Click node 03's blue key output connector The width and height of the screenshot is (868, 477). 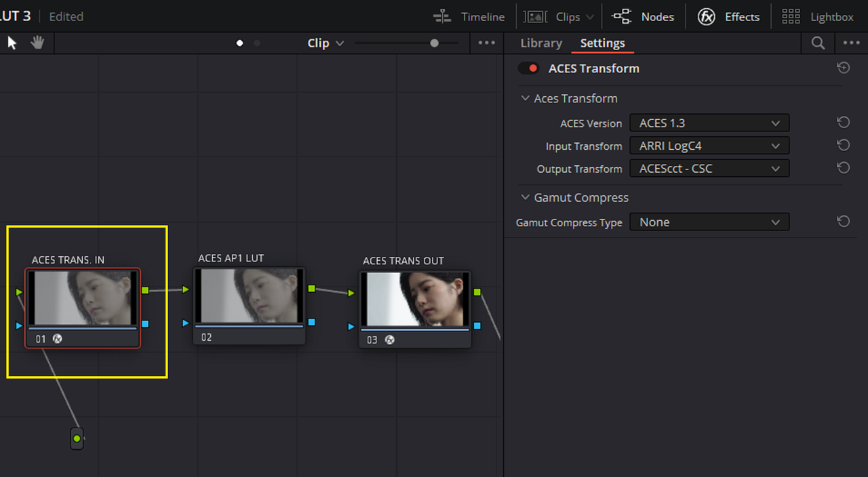[477, 325]
